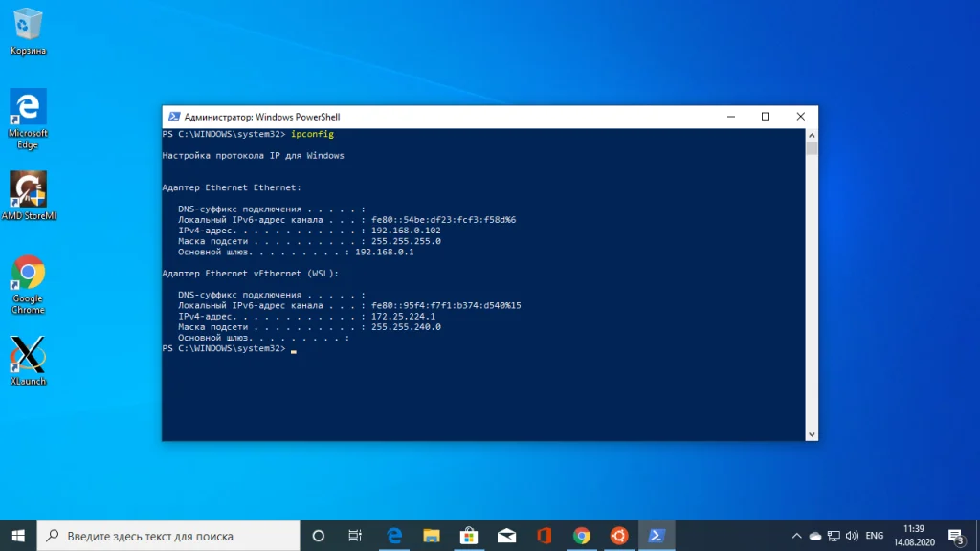Open the Windows Start menu
The height and width of the screenshot is (551, 980).
(18, 536)
